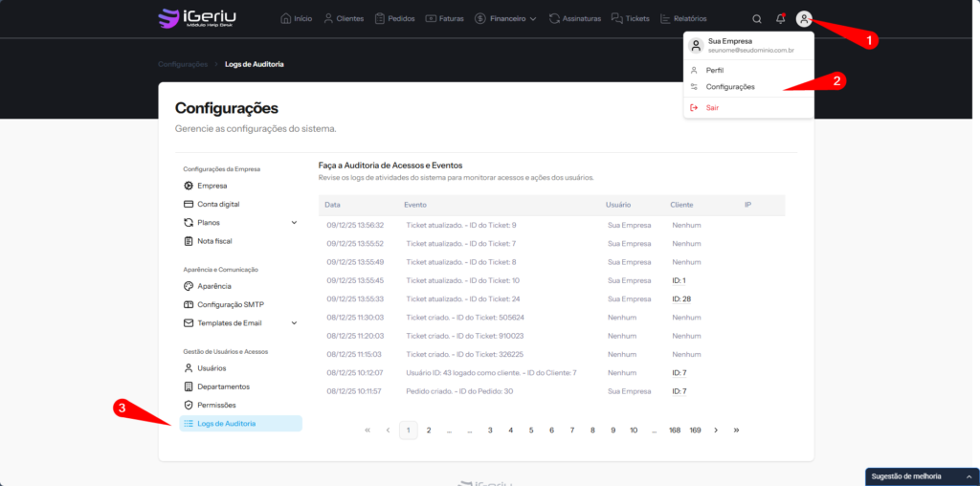980x486 pixels.
Task: Click the search magnifier icon in header
Action: click(x=757, y=18)
